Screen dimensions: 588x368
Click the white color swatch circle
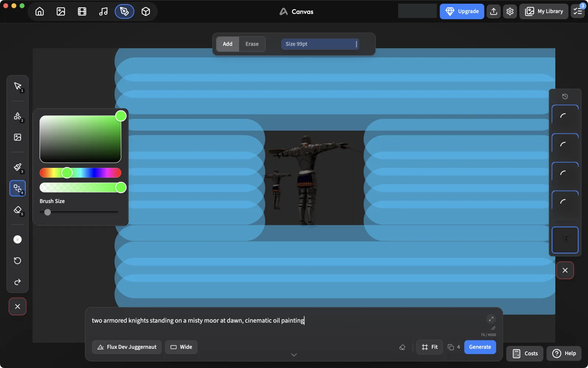[18, 240]
